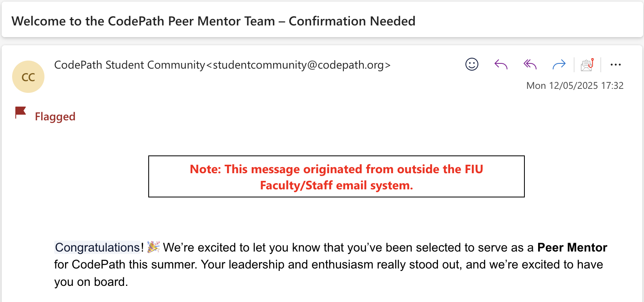
Task: Click the party popper emoji in the body
Action: pyautogui.click(x=154, y=247)
